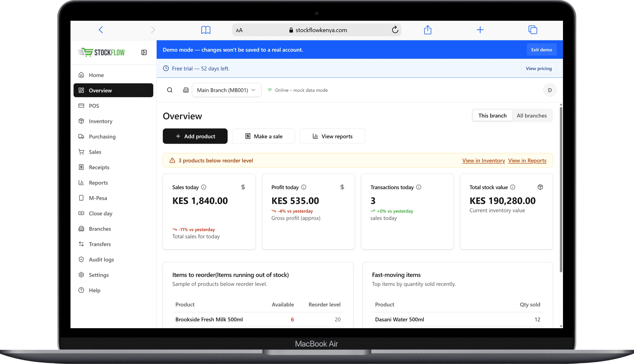The height and width of the screenshot is (364, 634).
Task: Click the Add product button
Action: (x=195, y=136)
